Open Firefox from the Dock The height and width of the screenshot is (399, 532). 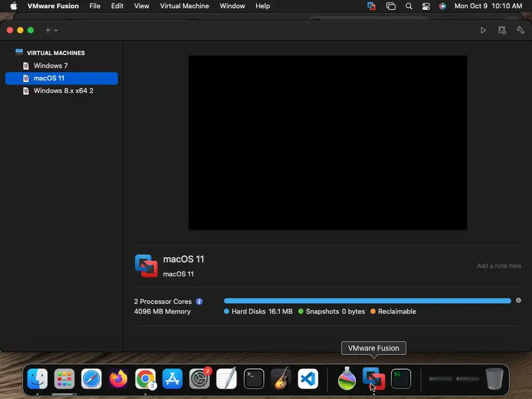[x=118, y=379]
